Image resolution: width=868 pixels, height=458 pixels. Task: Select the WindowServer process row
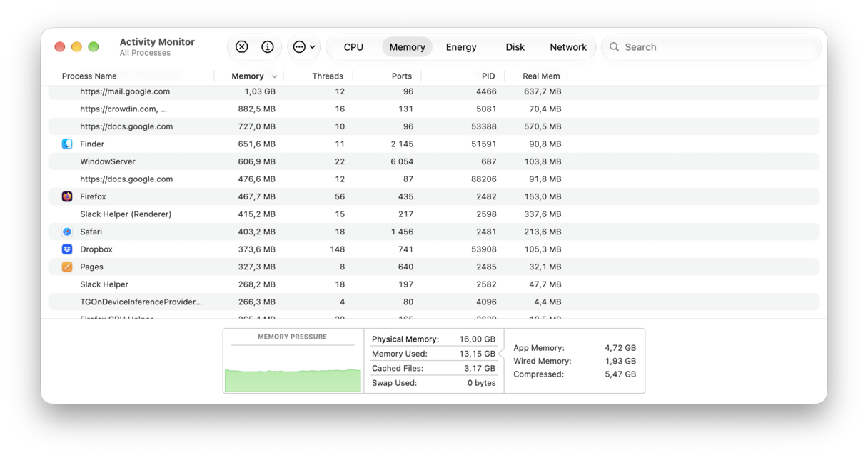pyautogui.click(x=434, y=161)
